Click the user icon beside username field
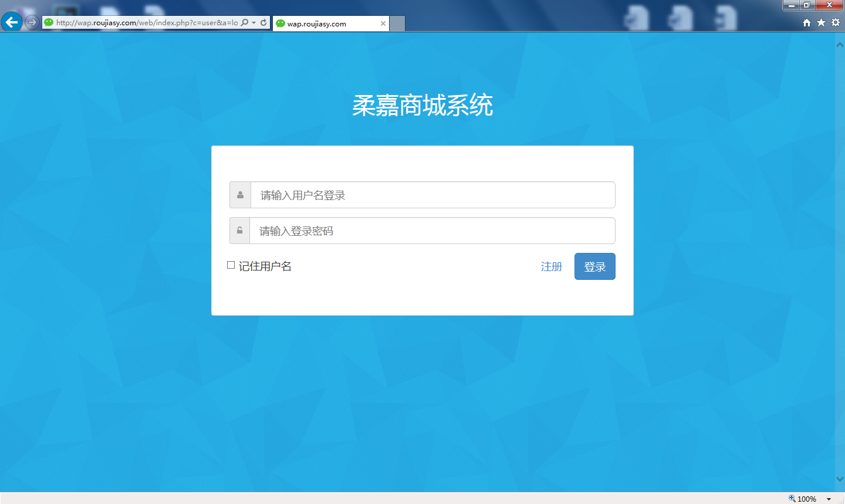The width and height of the screenshot is (845, 504). click(240, 195)
